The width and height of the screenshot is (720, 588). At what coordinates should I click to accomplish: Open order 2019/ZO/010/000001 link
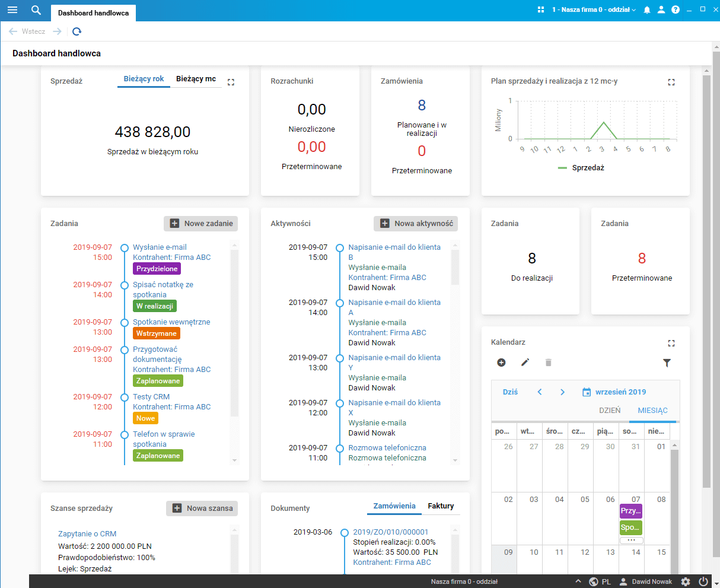[391, 532]
